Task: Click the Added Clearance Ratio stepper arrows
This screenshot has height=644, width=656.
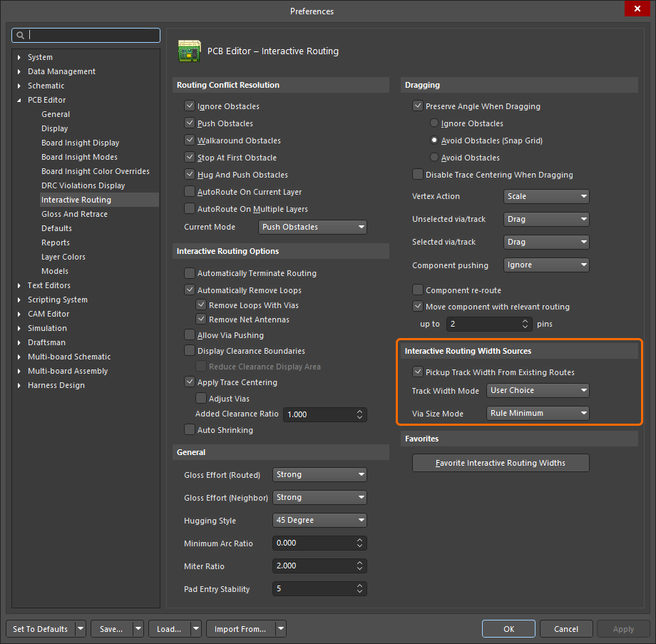Action: [x=360, y=414]
